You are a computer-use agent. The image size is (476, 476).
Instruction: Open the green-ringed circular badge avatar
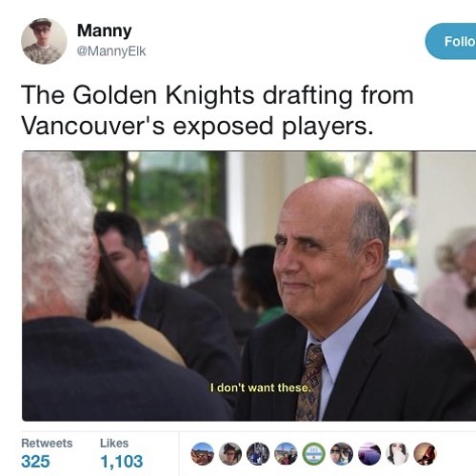point(314,454)
